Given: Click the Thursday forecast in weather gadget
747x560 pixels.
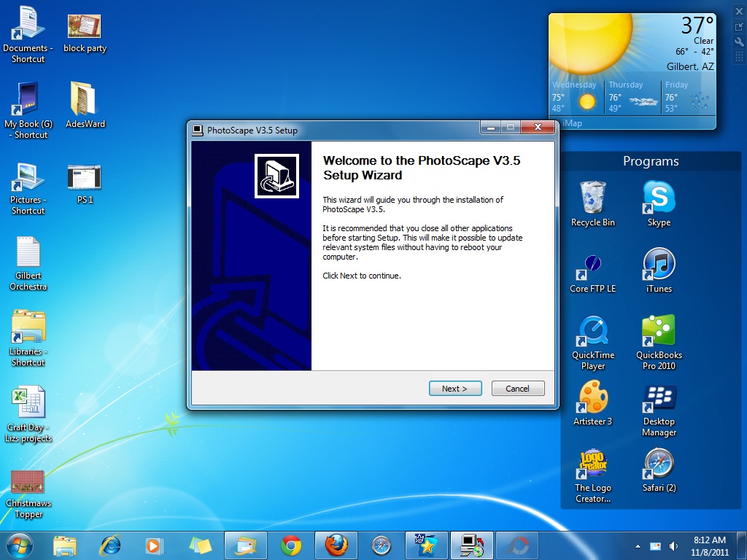Looking at the screenshot, I should tap(632, 97).
